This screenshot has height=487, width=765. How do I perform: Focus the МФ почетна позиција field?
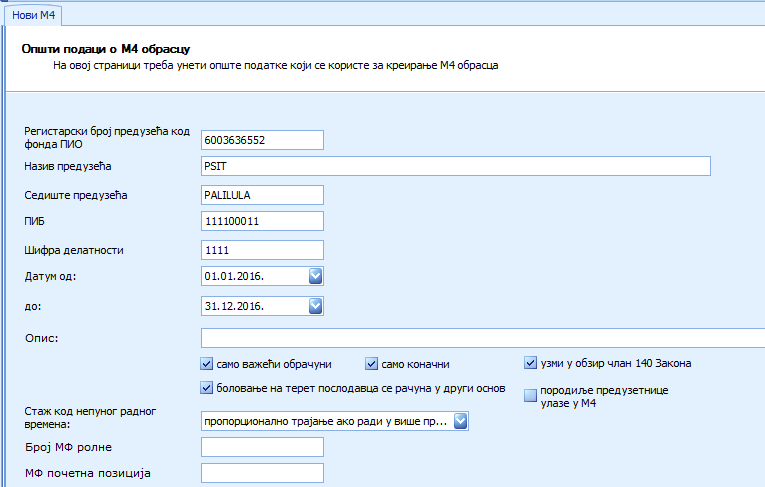(262, 473)
